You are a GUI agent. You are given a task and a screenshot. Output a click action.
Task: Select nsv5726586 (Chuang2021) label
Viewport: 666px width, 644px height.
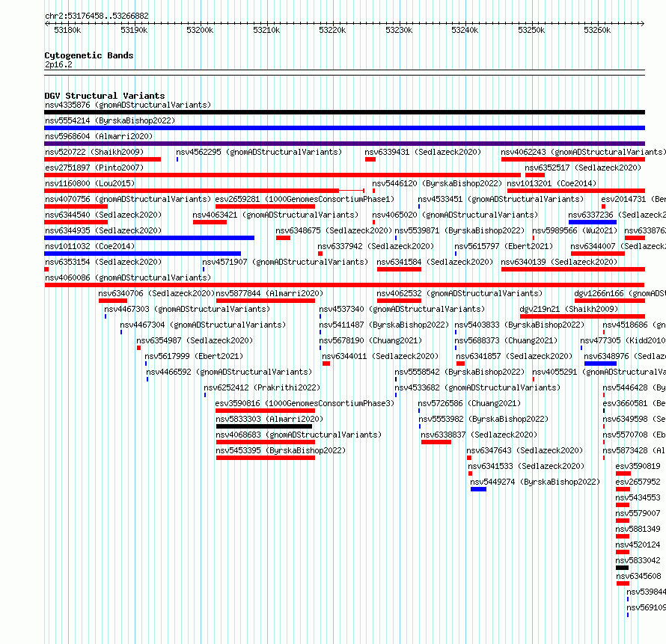coord(469,403)
